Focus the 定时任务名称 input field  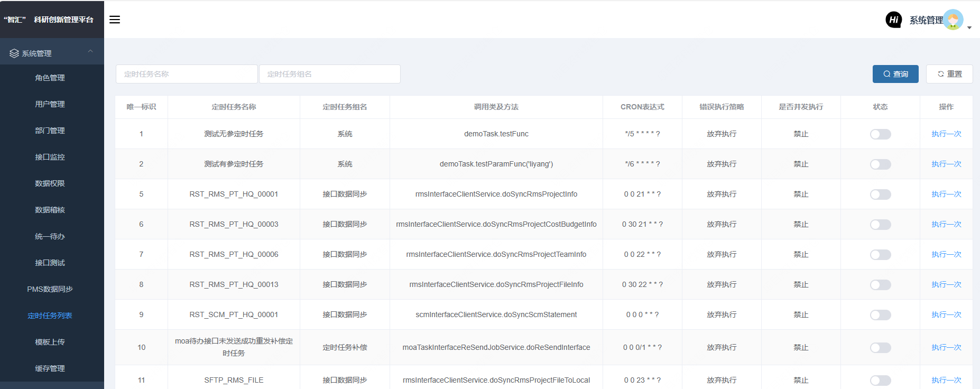pos(187,74)
